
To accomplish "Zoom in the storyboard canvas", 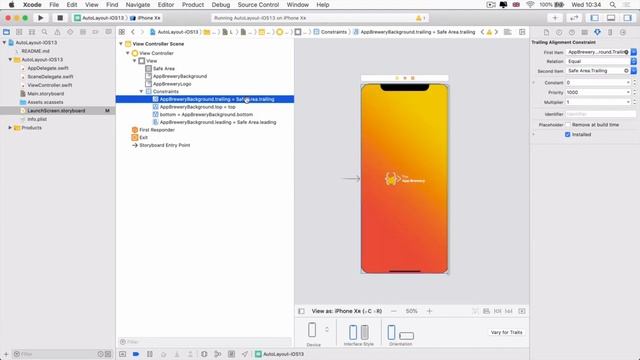I will (429, 311).
